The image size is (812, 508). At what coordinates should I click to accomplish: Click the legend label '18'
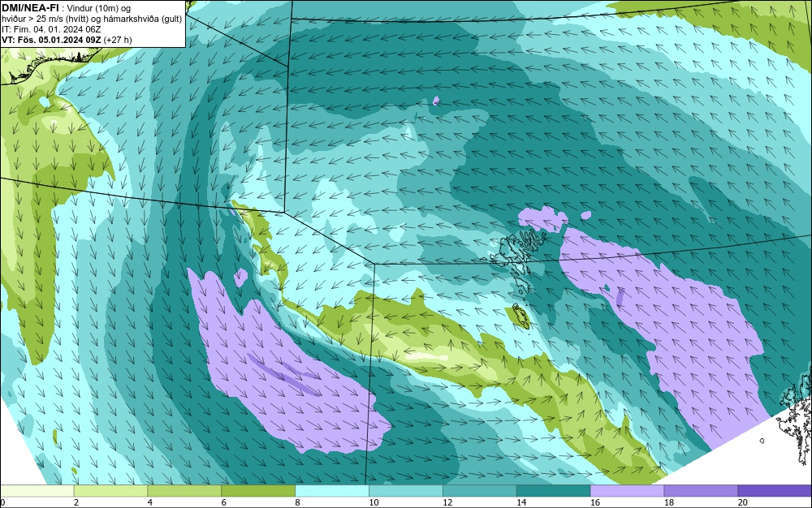pyautogui.click(x=669, y=502)
